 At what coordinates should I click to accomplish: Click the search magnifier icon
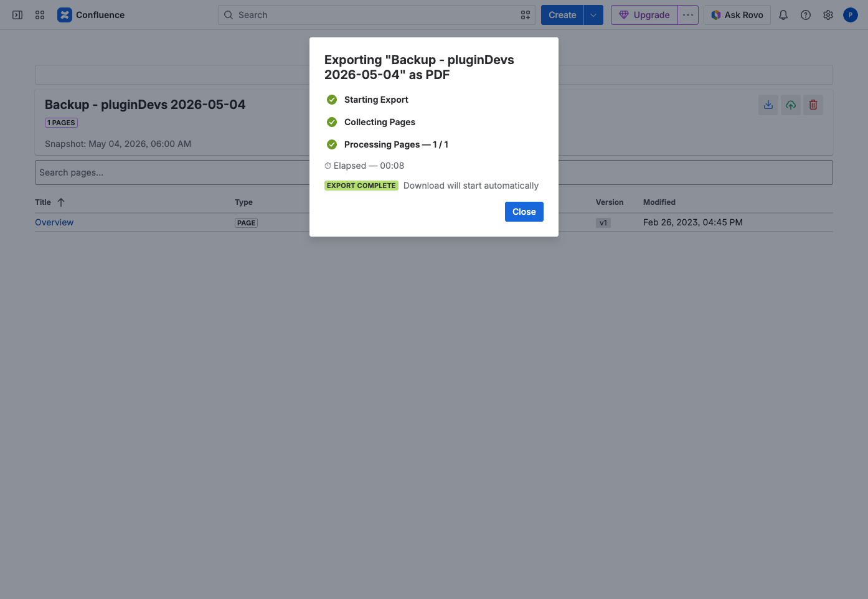[x=229, y=15]
